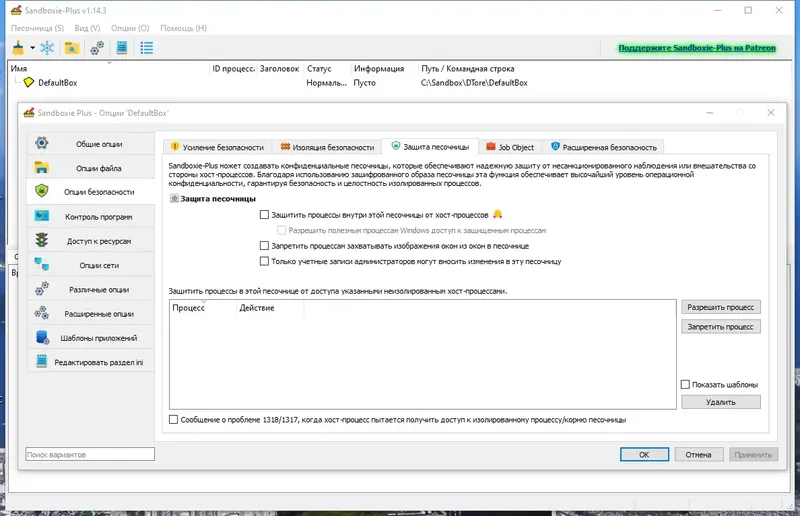
Task: Toggle Запретить процессам захватывать изображения окон checkbox
Action: point(264,245)
